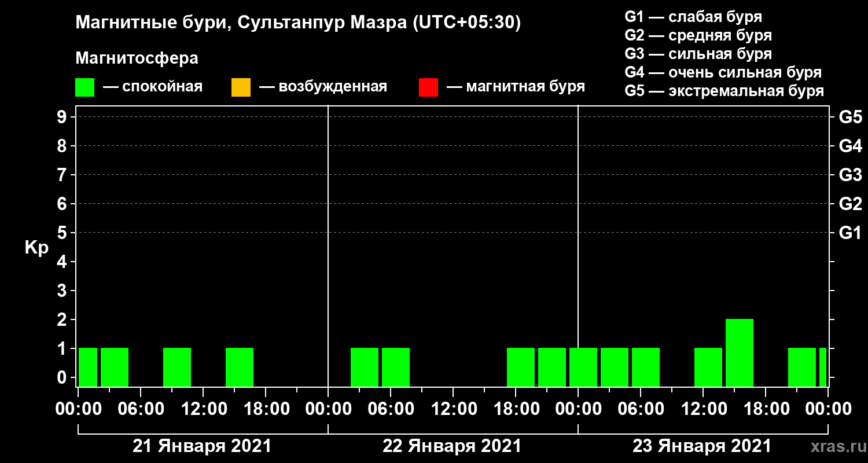The width and height of the screenshot is (868, 463).
Task: Click the 18:00 time label for 22 January
Action: point(516,409)
